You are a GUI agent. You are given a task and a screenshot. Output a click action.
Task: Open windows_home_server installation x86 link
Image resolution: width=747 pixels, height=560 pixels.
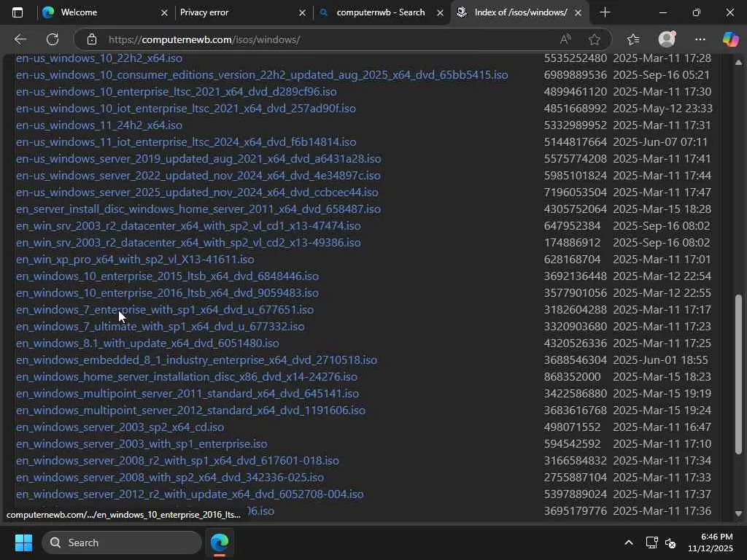click(187, 377)
